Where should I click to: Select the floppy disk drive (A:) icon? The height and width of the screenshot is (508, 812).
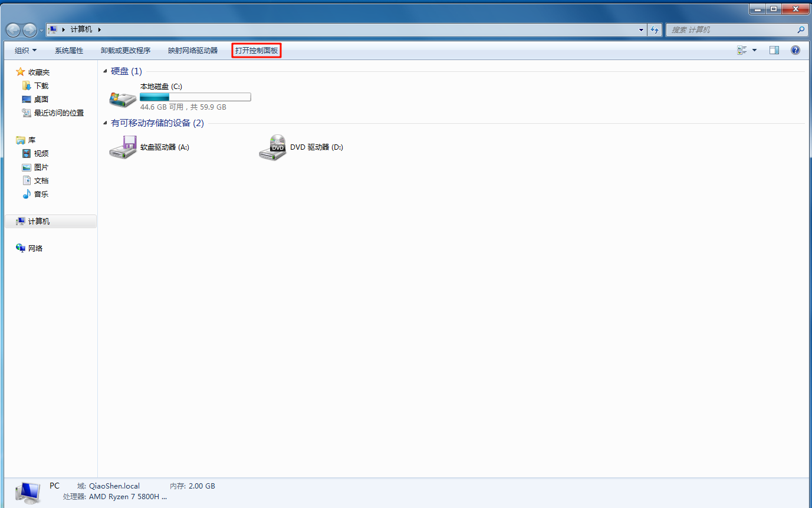pos(123,147)
